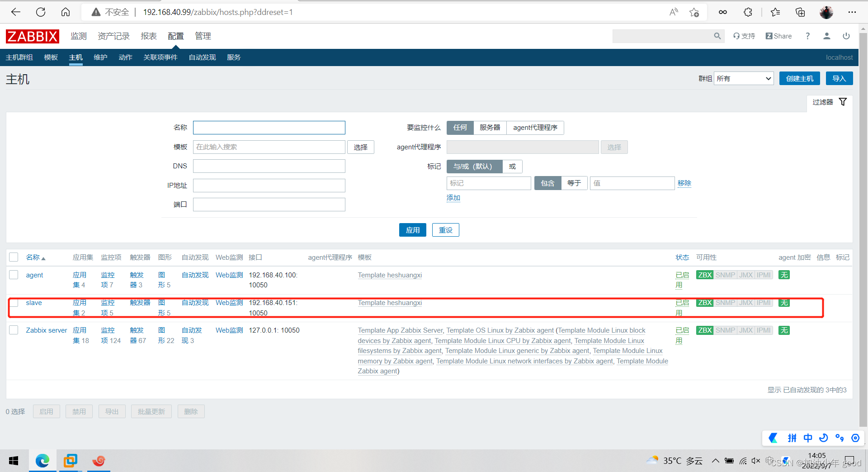868x472 pixels.
Task: Open the favorites list icon
Action: coord(775,12)
